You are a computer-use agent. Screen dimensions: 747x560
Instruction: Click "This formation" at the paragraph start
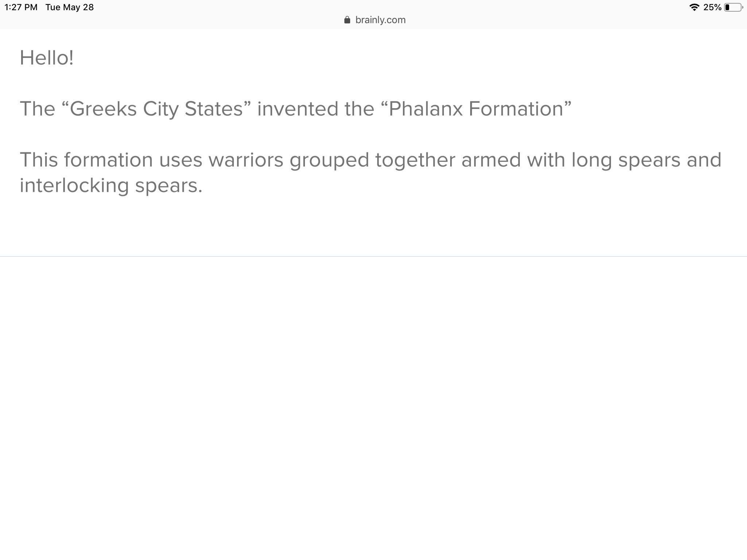pos(86,160)
